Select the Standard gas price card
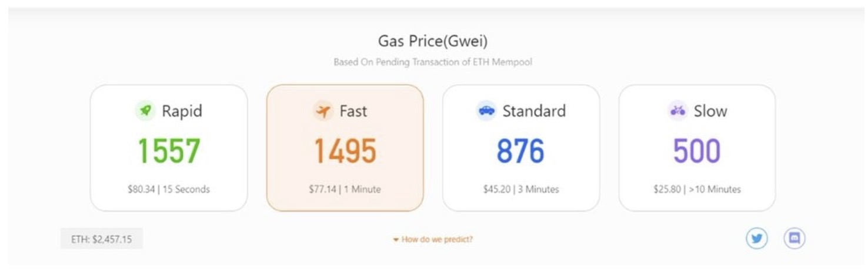Image resolution: width=868 pixels, height=271 pixels. pyautogui.click(x=521, y=148)
